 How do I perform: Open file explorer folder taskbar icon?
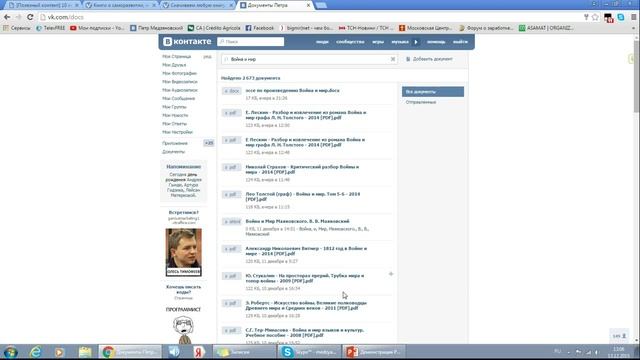click(85, 352)
